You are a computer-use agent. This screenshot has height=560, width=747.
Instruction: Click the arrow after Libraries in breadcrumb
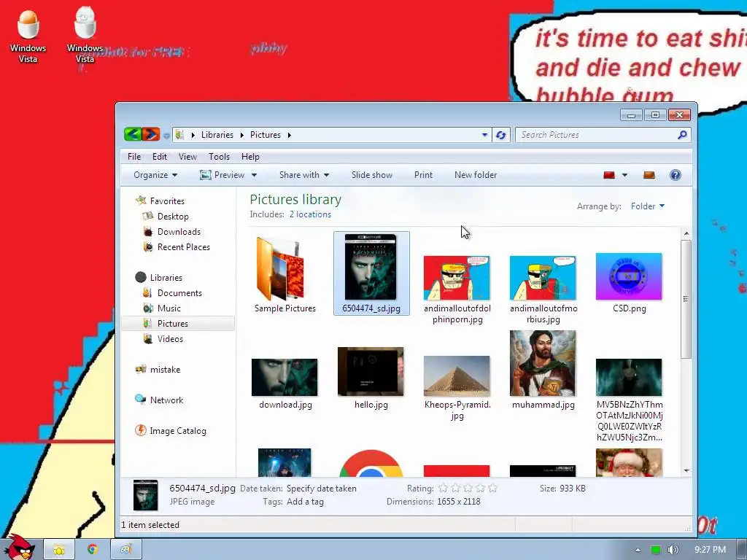point(241,135)
